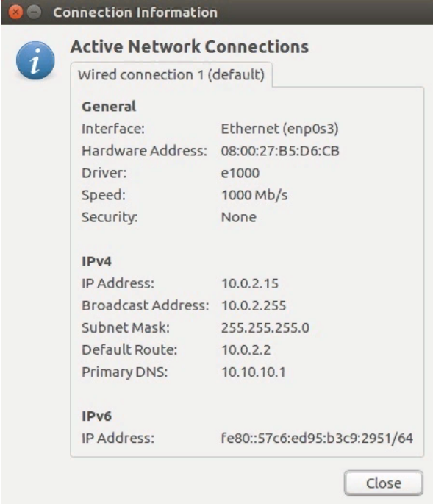This screenshot has height=504, width=433.
Task: Click the Primary DNS value 10.10.10.1
Action: [x=254, y=372]
